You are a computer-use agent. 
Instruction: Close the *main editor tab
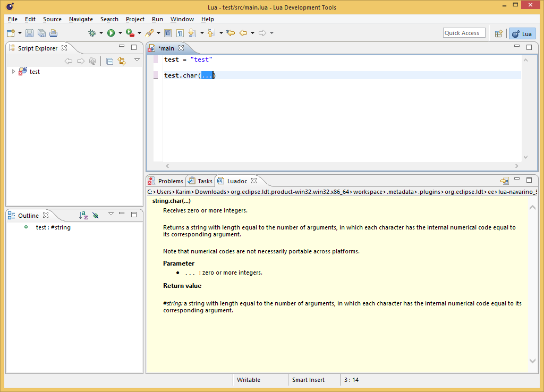coord(181,48)
